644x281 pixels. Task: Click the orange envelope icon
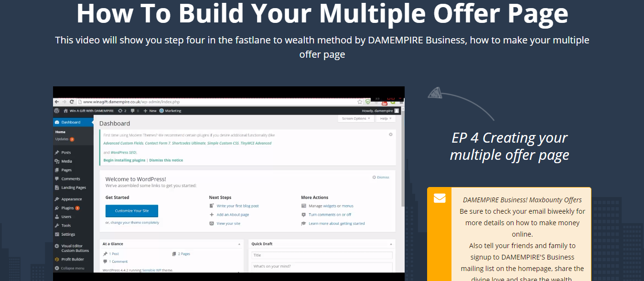[439, 198]
